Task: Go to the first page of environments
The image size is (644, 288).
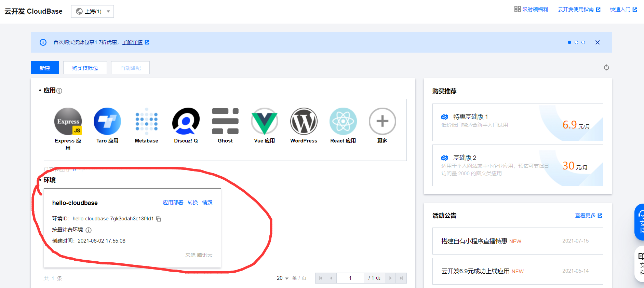Action: pyautogui.click(x=321, y=278)
